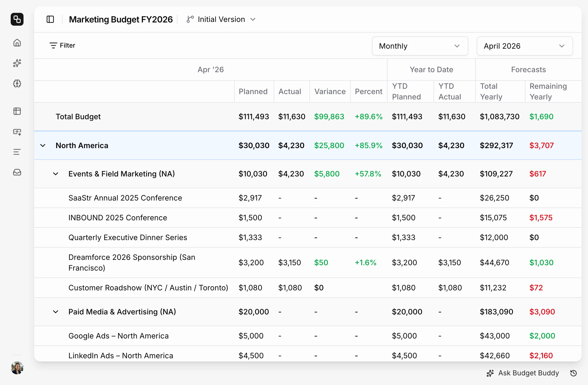Select Google Ads – North America row
The width and height of the screenshot is (588, 385).
tap(308, 336)
